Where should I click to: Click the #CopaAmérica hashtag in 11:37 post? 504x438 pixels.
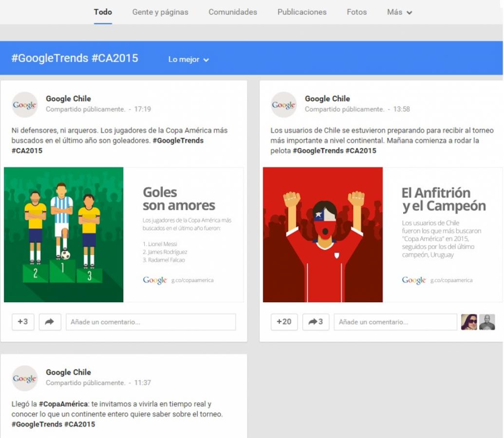pyautogui.click(x=63, y=404)
